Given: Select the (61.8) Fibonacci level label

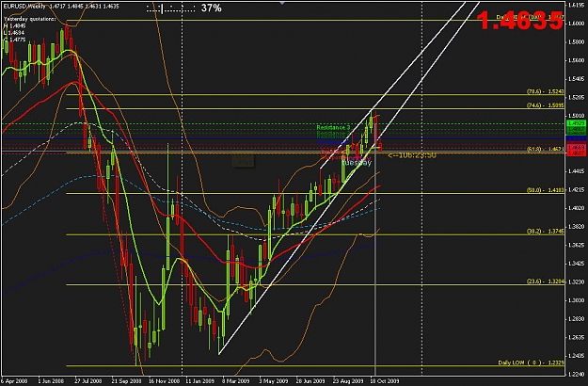Looking at the screenshot, I should tap(545, 150).
